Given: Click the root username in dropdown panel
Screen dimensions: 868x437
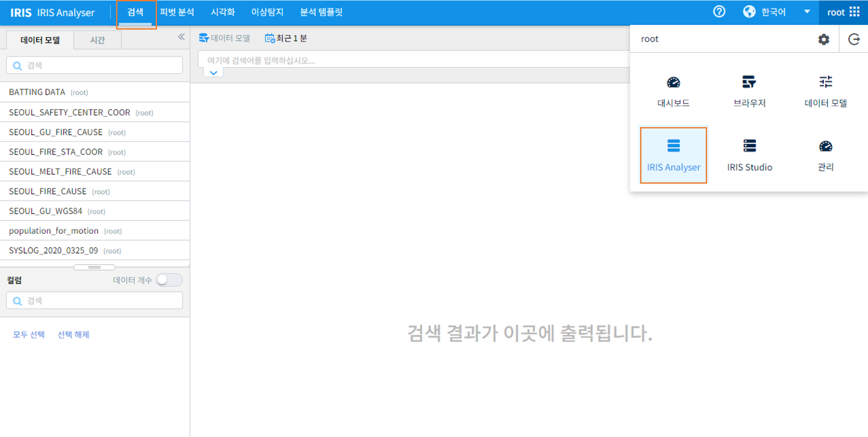Looking at the screenshot, I should (650, 39).
